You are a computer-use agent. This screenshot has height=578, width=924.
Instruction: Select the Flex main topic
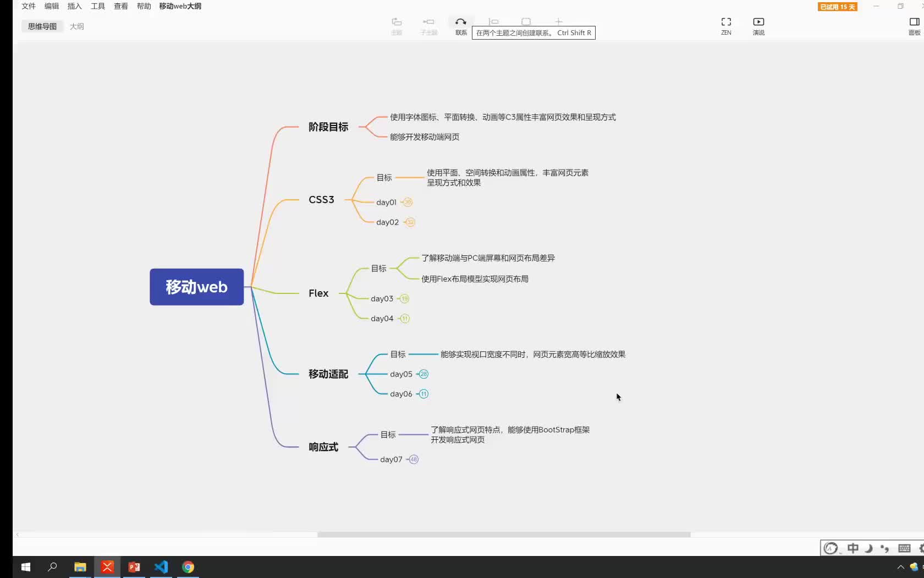pos(318,293)
